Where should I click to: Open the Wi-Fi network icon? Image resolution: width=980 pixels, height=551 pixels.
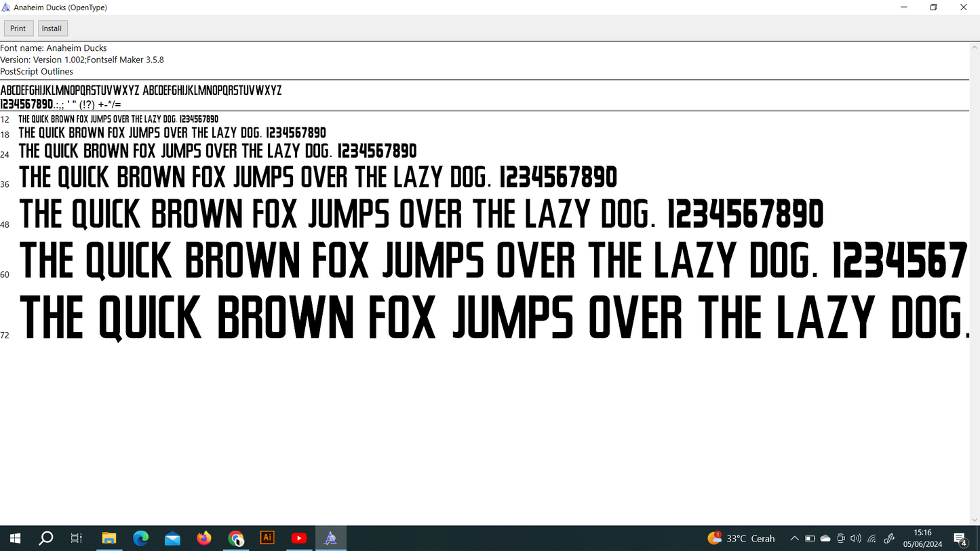[x=872, y=539]
